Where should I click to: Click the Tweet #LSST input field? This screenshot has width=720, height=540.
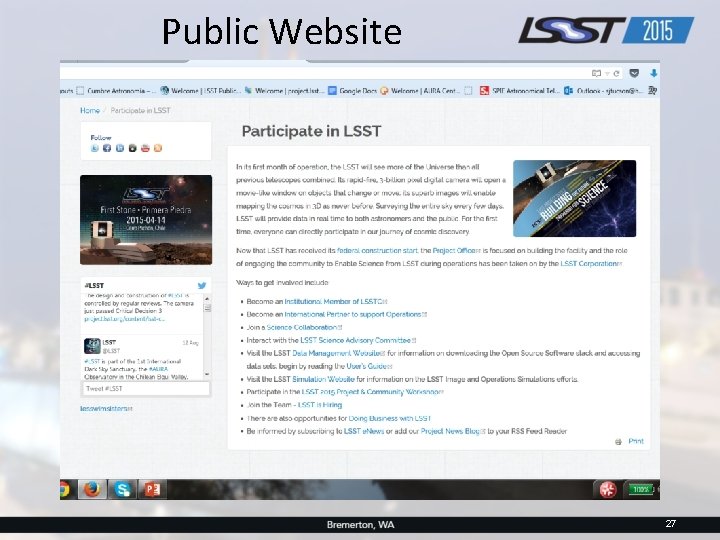(x=146, y=388)
